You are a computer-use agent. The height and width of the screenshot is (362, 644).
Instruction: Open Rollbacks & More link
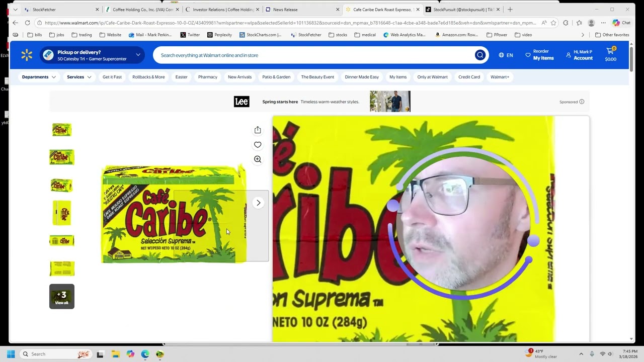pyautogui.click(x=148, y=77)
